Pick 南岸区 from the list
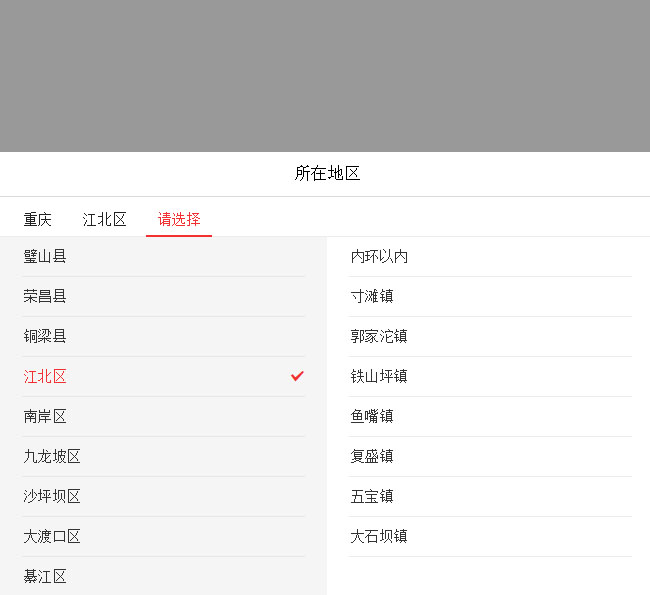This screenshot has height=595, width=650. (x=46, y=416)
